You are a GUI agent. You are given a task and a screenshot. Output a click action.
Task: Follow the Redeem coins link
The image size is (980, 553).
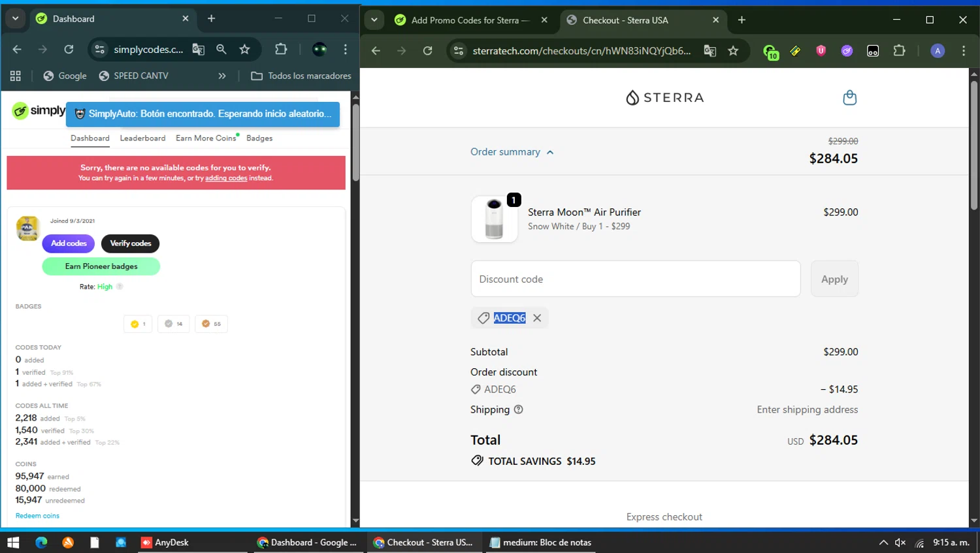[x=37, y=516]
